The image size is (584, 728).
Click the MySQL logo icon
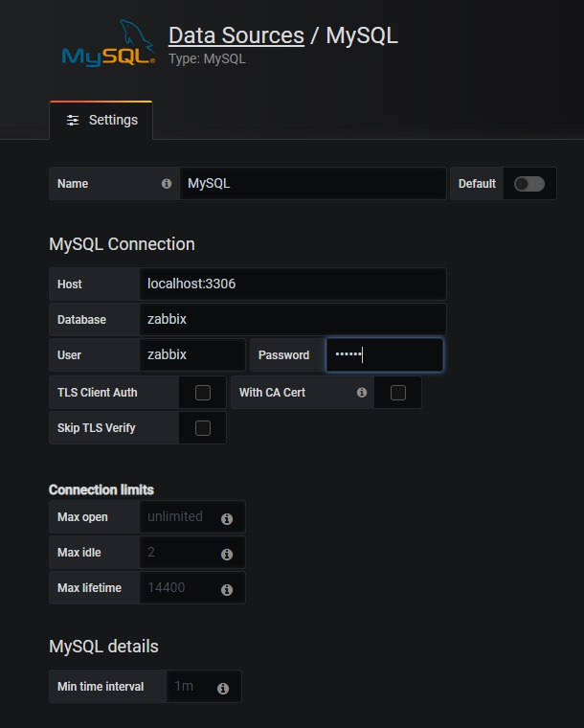click(107, 46)
